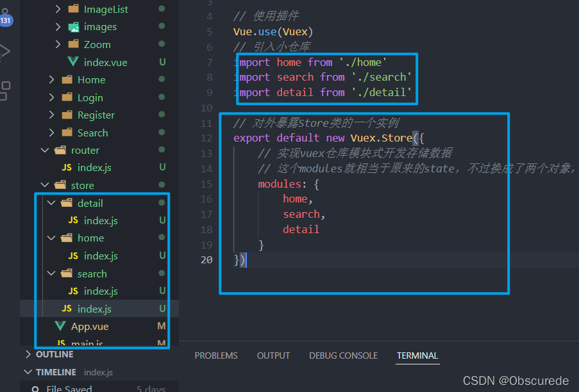Collapse the lowercase search folder chevron
579x392 pixels.
point(51,274)
